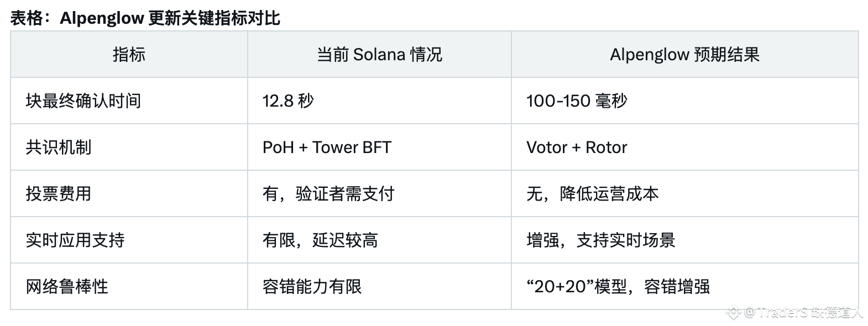Click the Alpenglow 预期结果 column header
The width and height of the screenshot is (868, 326).
[684, 54]
